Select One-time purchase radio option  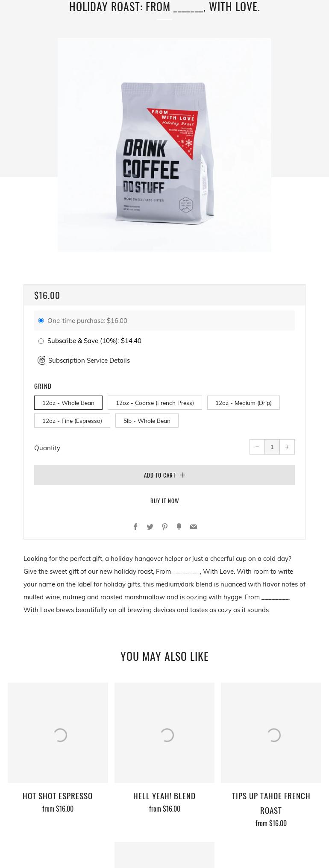pyautogui.click(x=41, y=321)
